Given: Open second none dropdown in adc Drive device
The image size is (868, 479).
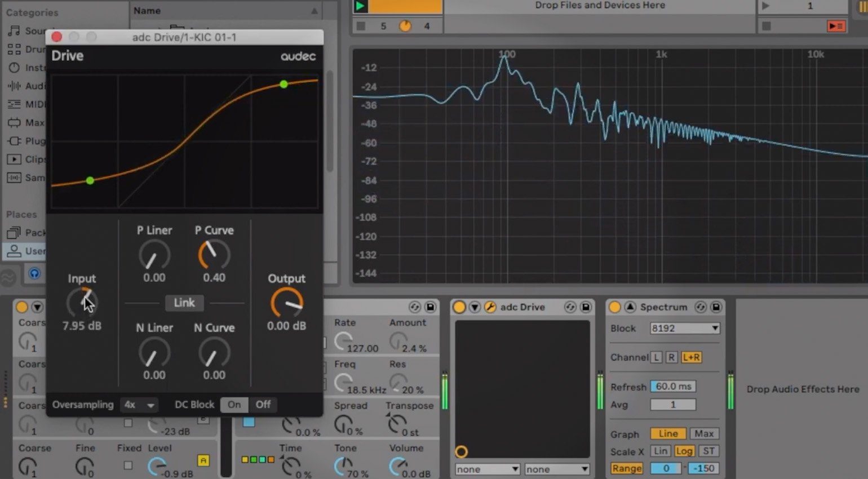Looking at the screenshot, I should 557,469.
